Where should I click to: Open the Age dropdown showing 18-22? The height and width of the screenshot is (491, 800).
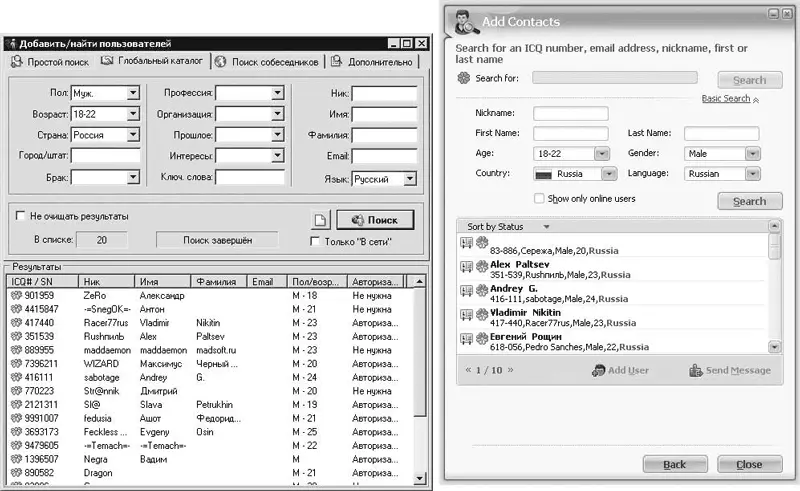click(602, 154)
